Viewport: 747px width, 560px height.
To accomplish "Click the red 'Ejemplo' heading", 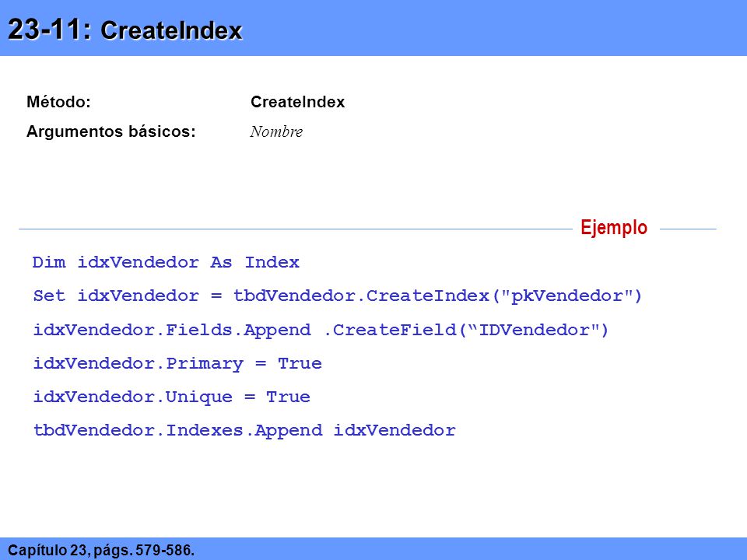I will [614, 227].
